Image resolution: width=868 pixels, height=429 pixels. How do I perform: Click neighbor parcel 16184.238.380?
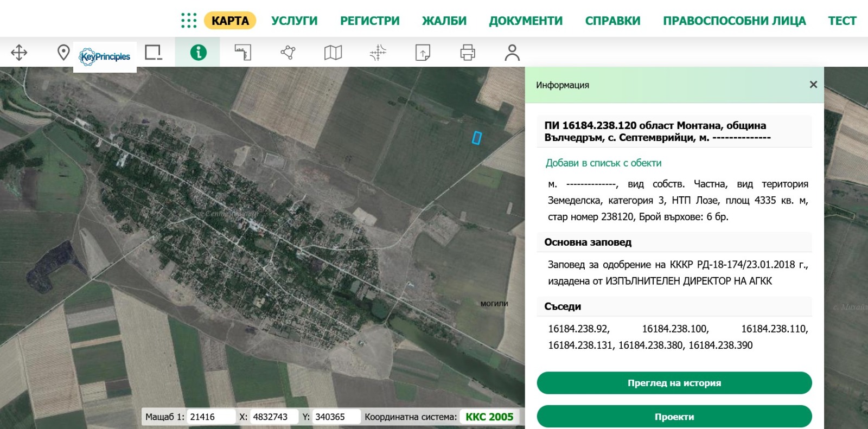click(x=652, y=345)
